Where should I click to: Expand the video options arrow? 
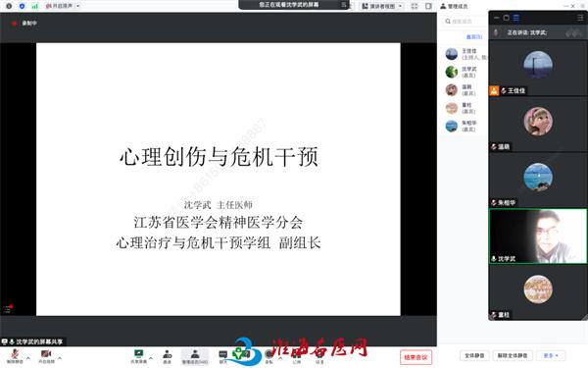tap(60, 357)
